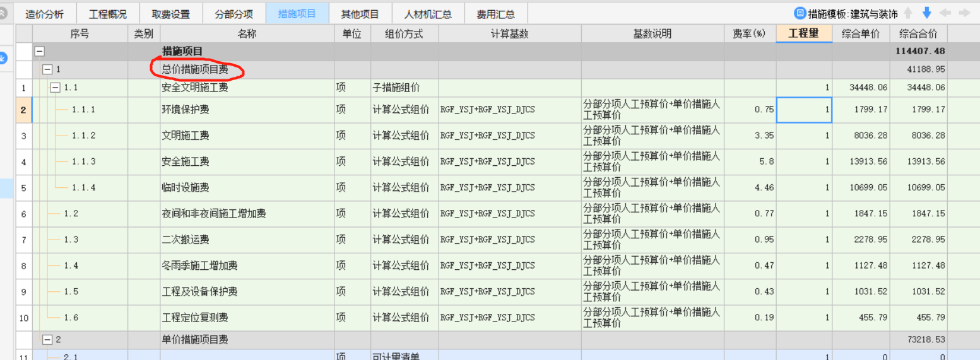Click the 工程及设备保护费 name cell
980x360 pixels.
247,292
